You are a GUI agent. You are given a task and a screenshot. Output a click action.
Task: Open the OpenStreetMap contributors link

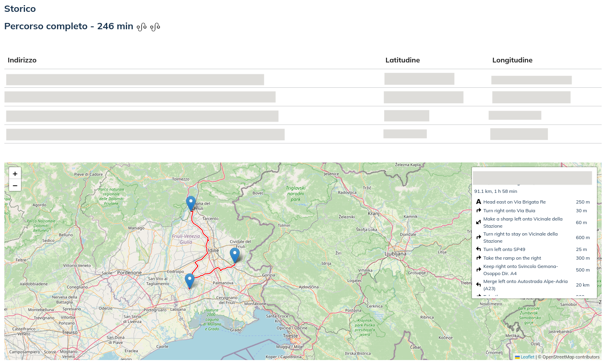pyautogui.click(x=569, y=357)
